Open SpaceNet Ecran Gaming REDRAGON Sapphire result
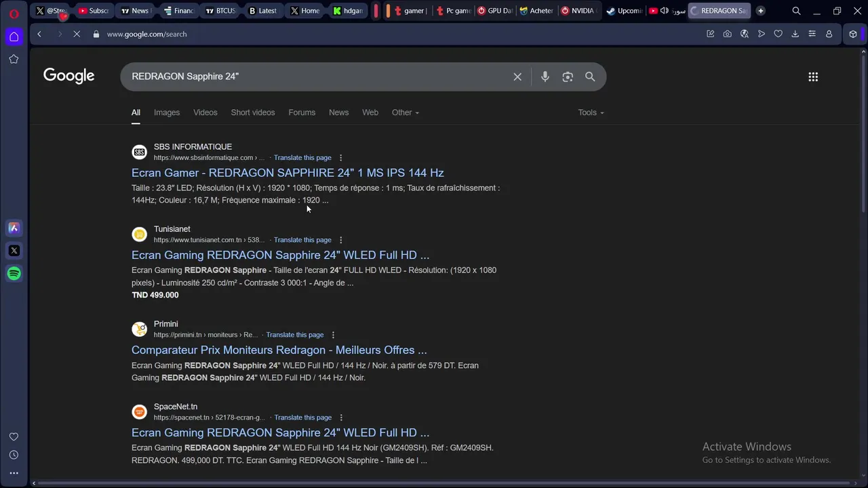This screenshot has width=868, height=488. 280,432
